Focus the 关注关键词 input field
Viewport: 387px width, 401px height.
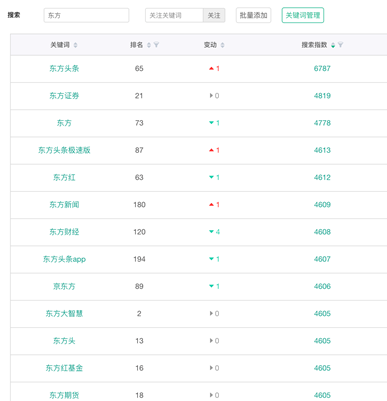[174, 15]
